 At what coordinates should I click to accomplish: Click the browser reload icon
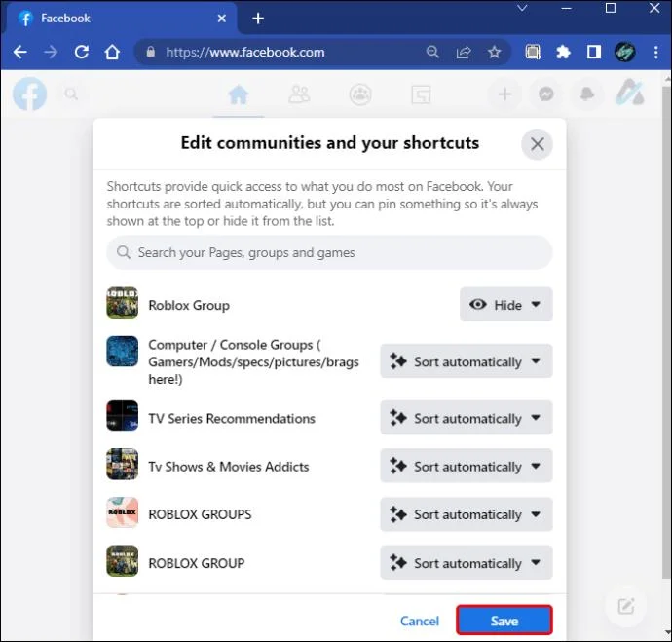coord(82,53)
